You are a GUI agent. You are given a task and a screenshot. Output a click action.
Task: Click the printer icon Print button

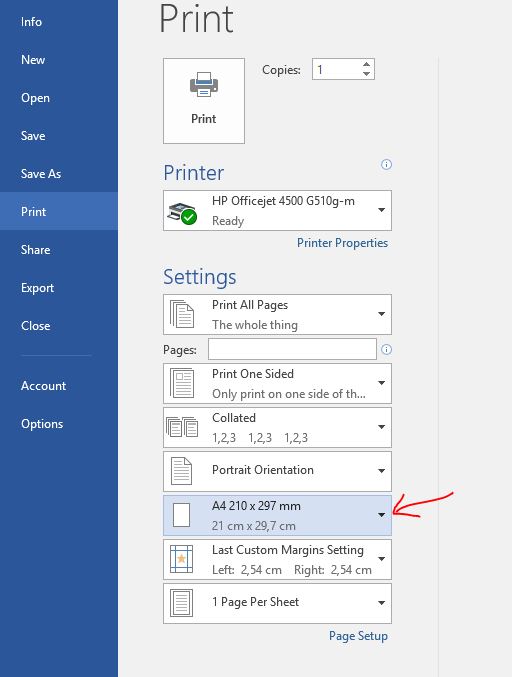coord(204,101)
